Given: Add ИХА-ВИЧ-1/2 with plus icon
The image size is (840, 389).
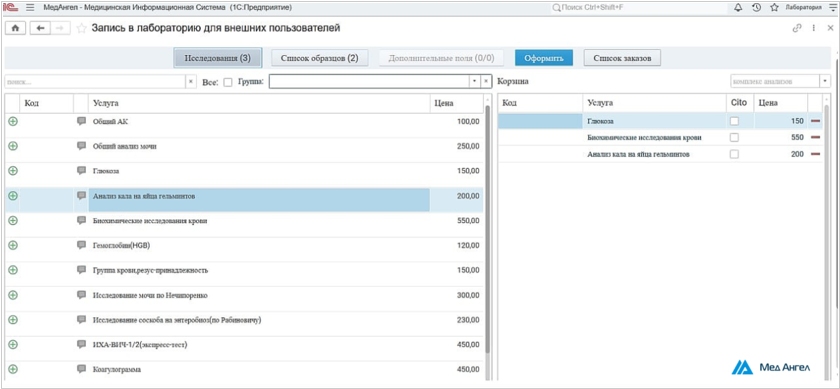Looking at the screenshot, I should tap(13, 344).
